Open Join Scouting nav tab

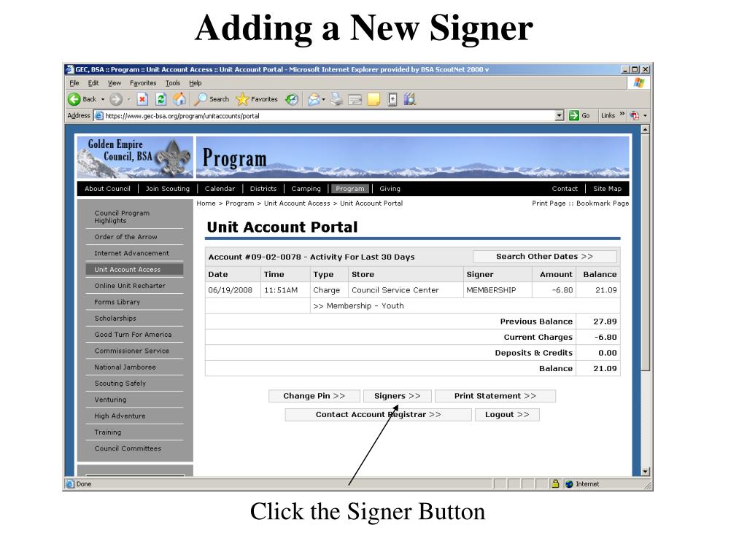pyautogui.click(x=168, y=189)
